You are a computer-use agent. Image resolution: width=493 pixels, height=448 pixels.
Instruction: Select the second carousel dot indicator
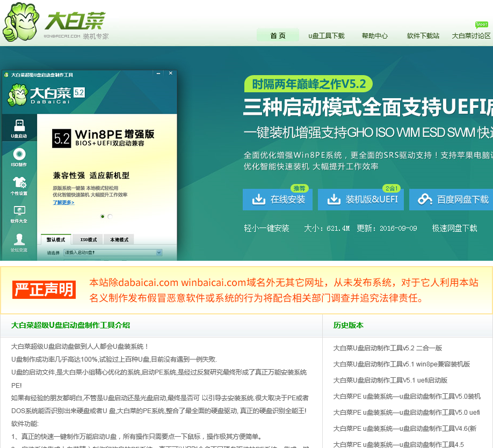tap(110, 216)
